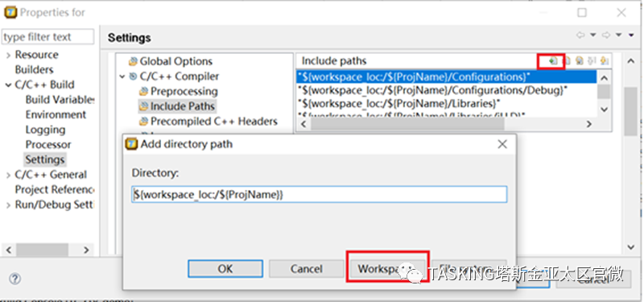Select Build Variables under C/C++ Build
The width and height of the screenshot is (644, 302).
(60, 99)
